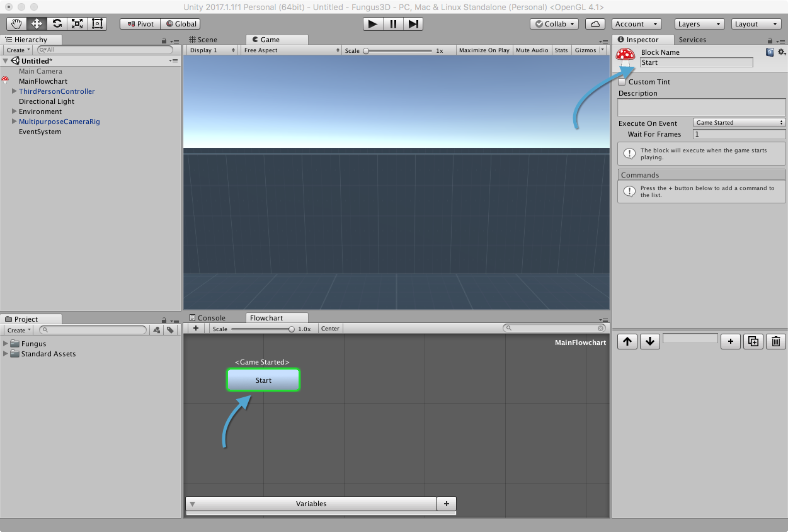Select the Hand tool in toolbar
Screen dimensions: 788x532
(17, 24)
